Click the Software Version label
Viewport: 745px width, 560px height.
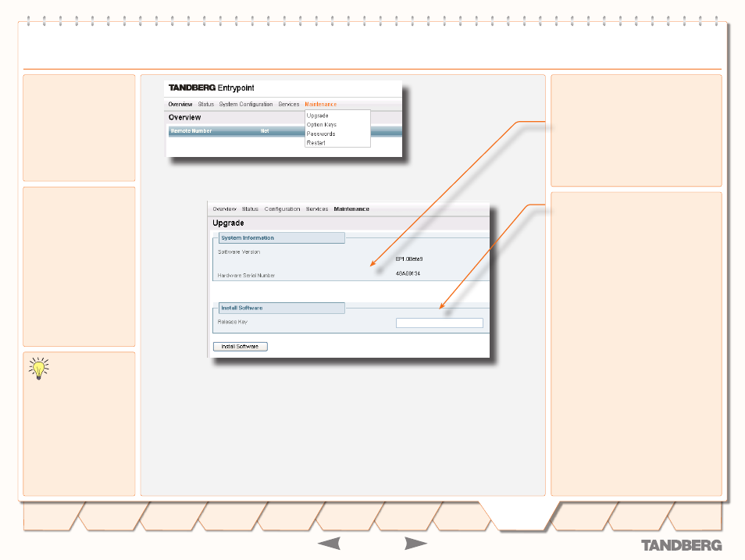(x=239, y=252)
